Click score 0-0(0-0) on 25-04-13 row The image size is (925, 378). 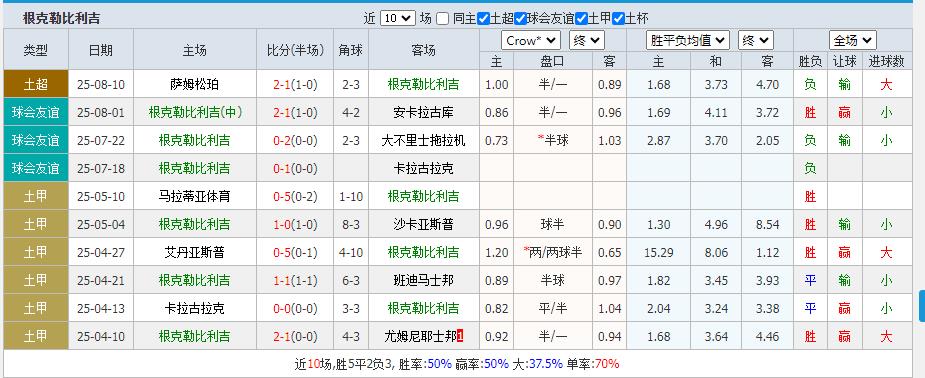click(295, 308)
